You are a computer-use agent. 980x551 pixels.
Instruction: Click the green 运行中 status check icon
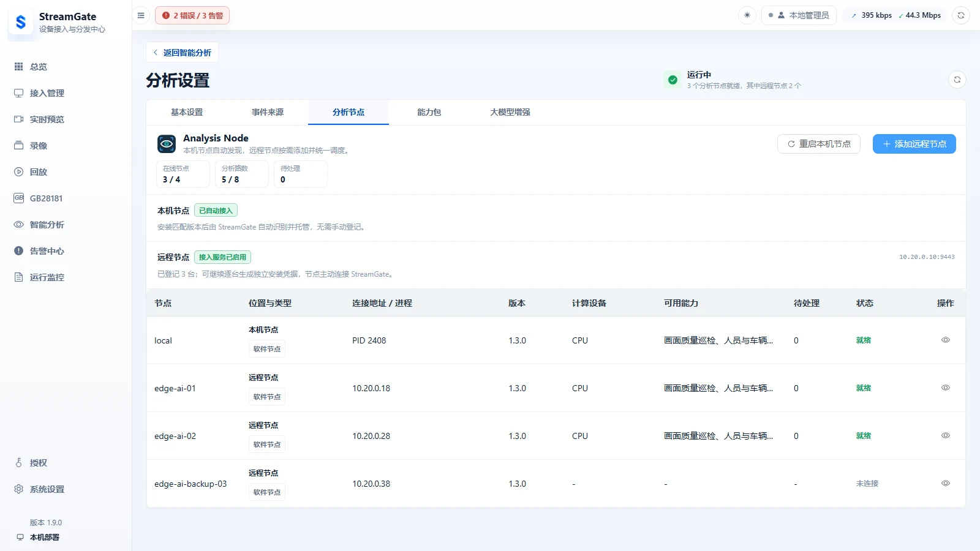click(x=673, y=80)
